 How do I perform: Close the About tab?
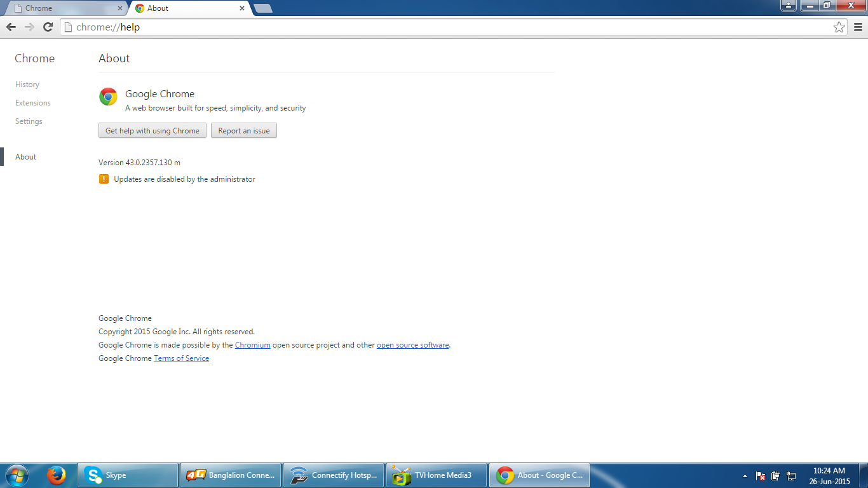[242, 8]
